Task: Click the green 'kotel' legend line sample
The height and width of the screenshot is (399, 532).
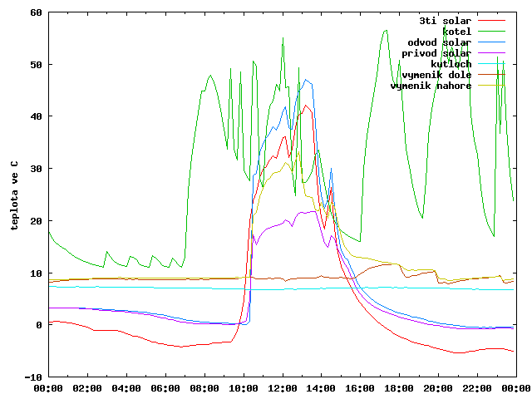Action: click(491, 32)
